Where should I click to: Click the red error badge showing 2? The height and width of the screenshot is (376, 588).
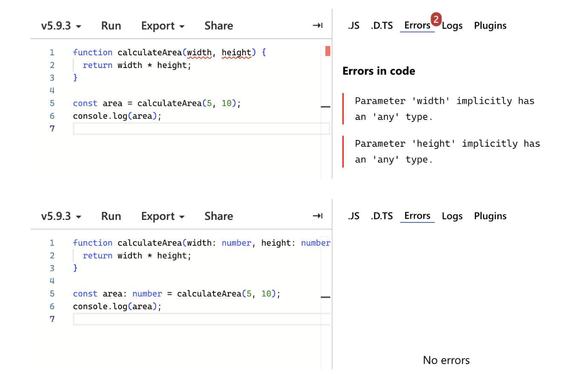coord(436,19)
